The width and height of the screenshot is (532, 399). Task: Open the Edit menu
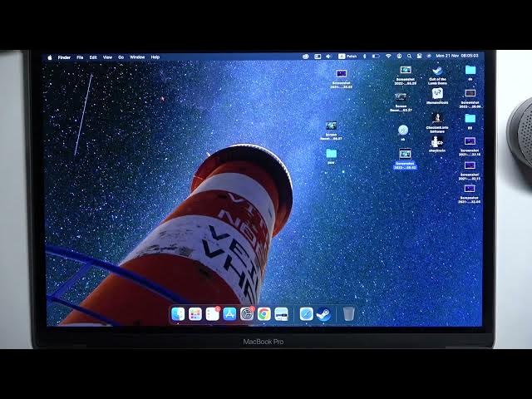point(93,57)
